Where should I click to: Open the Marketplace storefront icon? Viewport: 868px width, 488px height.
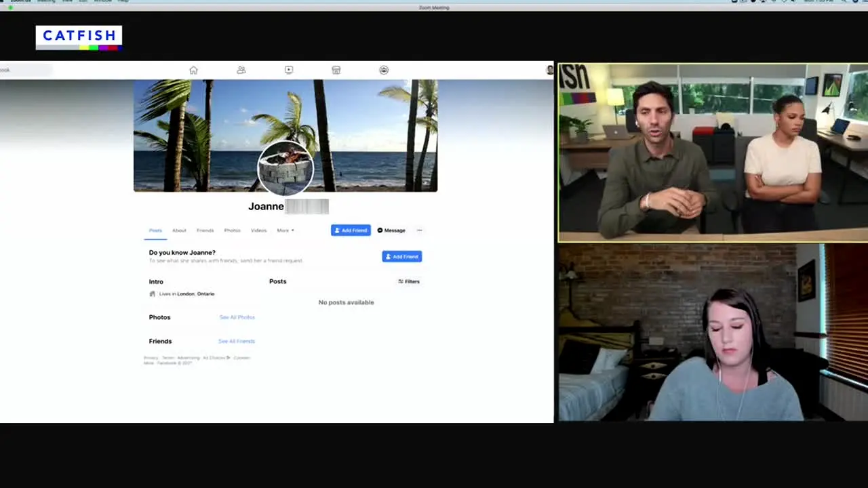pos(336,70)
